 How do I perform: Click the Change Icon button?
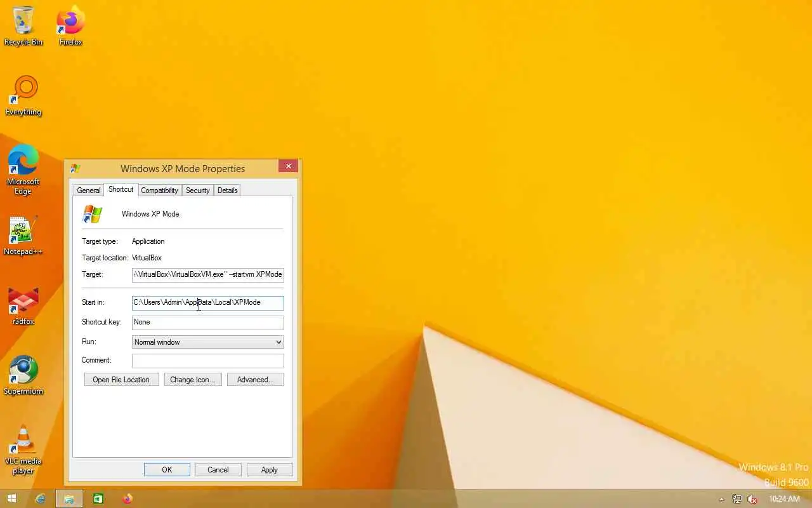tap(193, 380)
